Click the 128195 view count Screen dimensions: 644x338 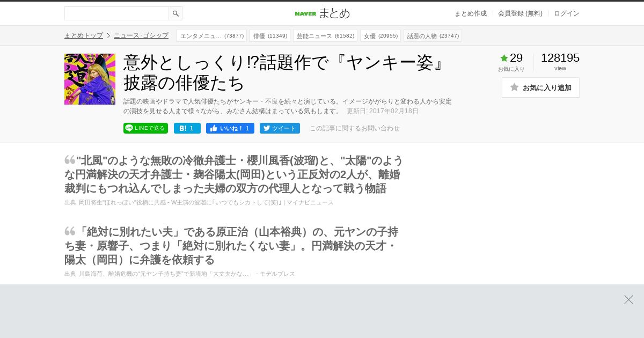[560, 58]
